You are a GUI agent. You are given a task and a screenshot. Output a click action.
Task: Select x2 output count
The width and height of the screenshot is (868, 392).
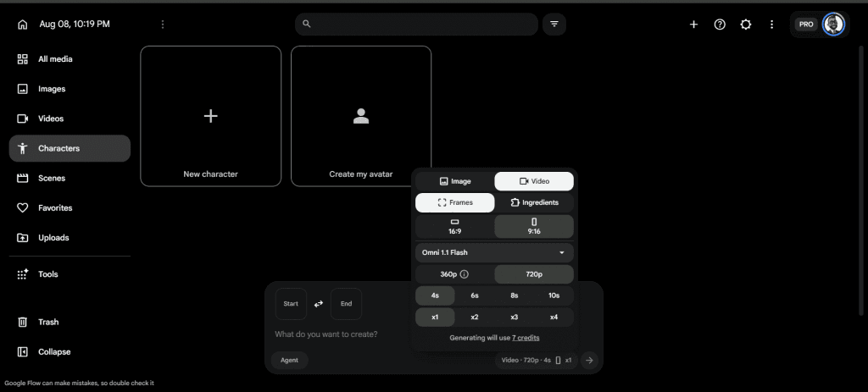click(x=475, y=317)
